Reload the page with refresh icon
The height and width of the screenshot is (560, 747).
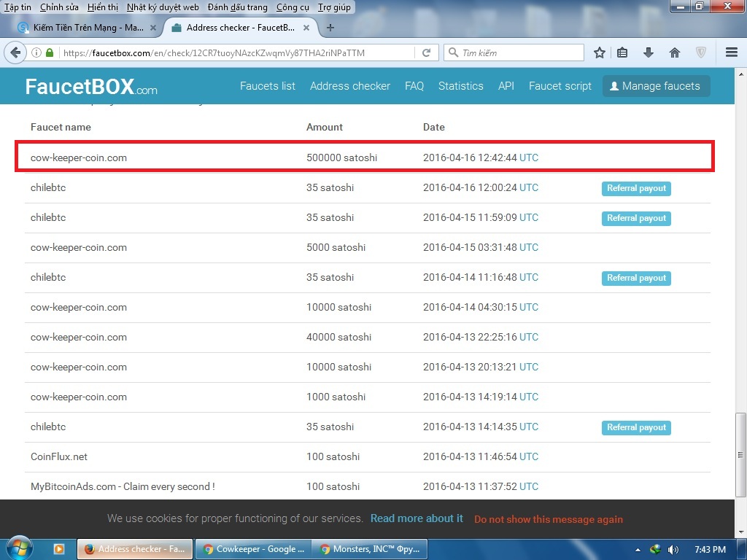pos(426,52)
